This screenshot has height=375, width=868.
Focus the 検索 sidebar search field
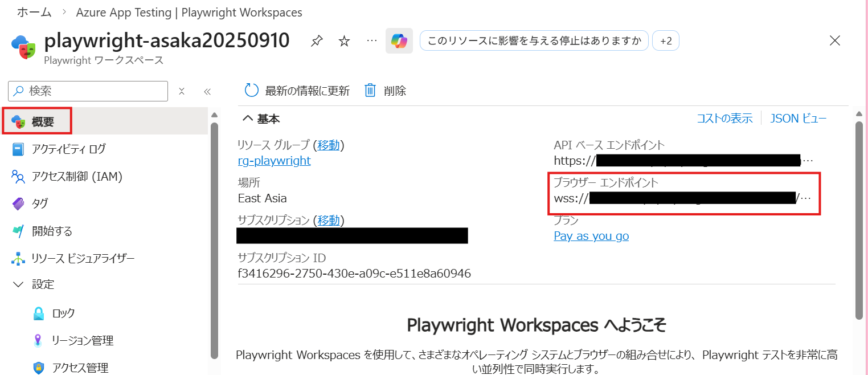(88, 91)
